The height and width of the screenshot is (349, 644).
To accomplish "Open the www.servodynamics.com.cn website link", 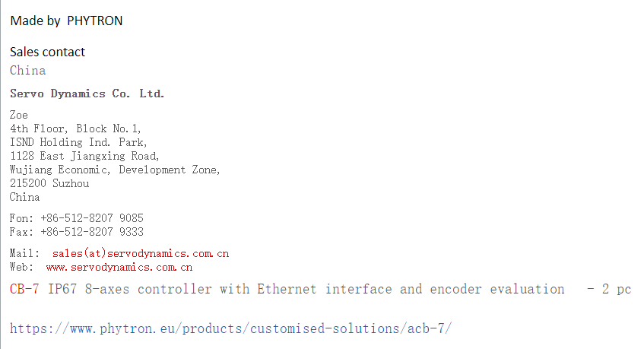I will pyautogui.click(x=119, y=268).
